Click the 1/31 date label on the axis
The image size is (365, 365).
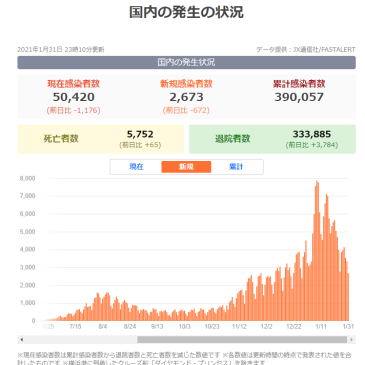pyautogui.click(x=348, y=326)
